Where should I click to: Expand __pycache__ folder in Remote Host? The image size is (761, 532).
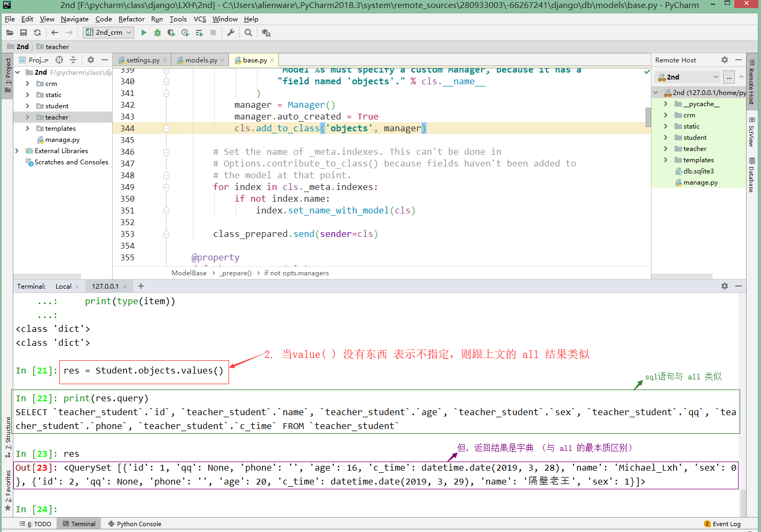(x=666, y=104)
